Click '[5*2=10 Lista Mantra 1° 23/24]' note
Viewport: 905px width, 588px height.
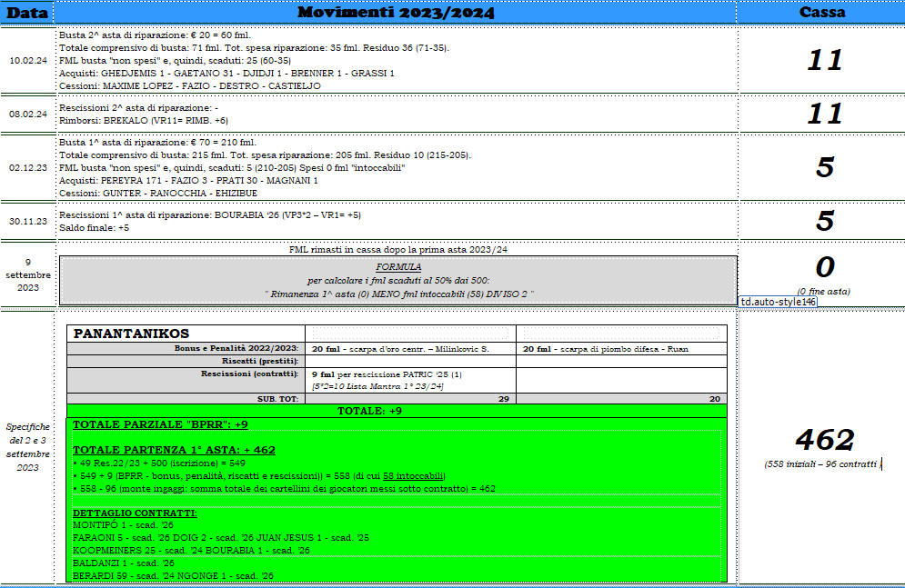pyautogui.click(x=377, y=386)
